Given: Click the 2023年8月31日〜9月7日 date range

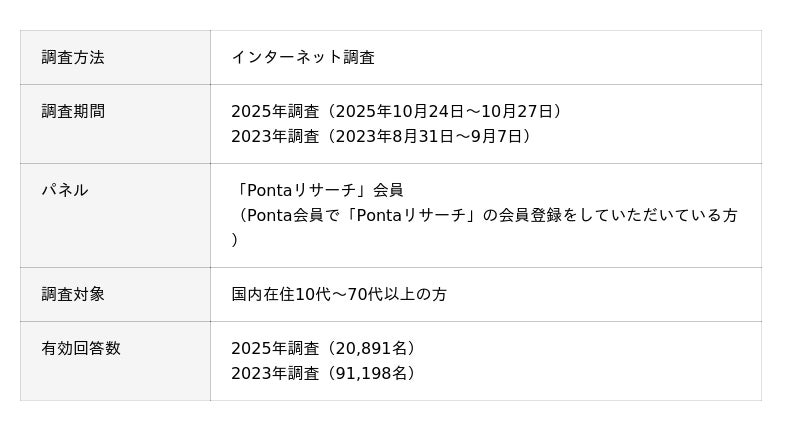Looking at the screenshot, I should (x=429, y=136).
